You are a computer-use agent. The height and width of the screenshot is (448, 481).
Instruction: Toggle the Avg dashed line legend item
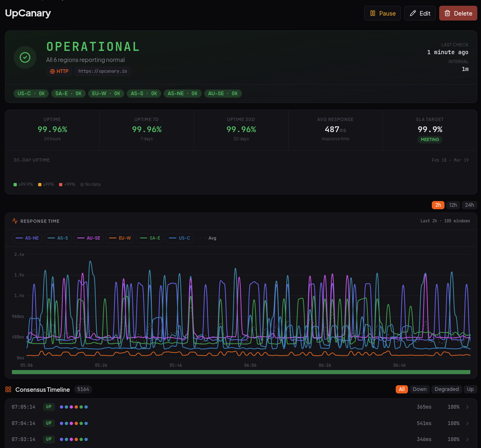[x=207, y=238]
